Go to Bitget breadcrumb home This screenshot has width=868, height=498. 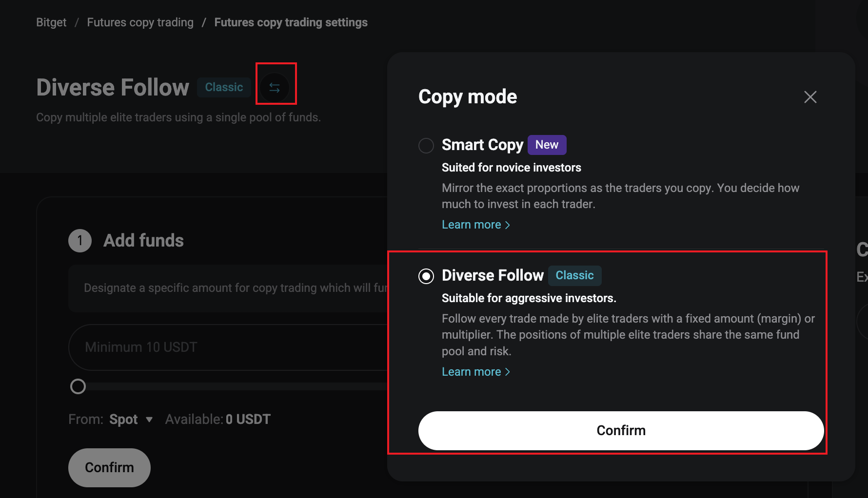tap(51, 22)
